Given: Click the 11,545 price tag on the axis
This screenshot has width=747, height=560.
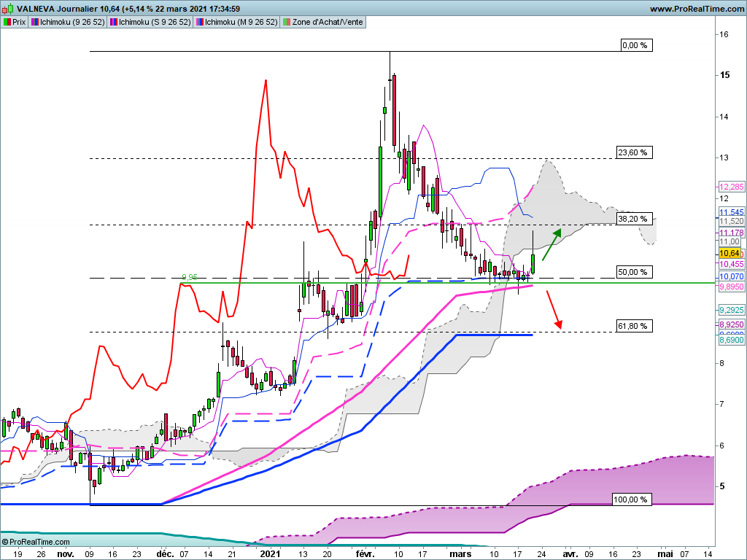Looking at the screenshot, I should coord(731,212).
